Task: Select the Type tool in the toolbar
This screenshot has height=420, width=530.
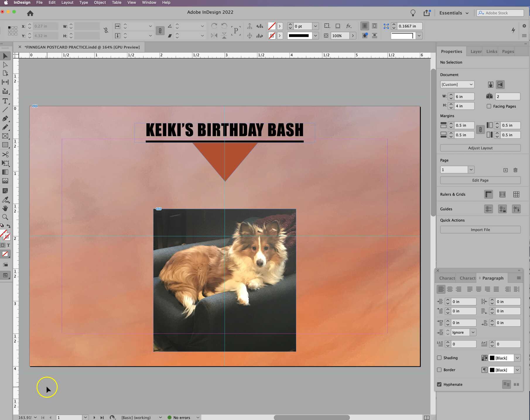Action: [x=5, y=101]
